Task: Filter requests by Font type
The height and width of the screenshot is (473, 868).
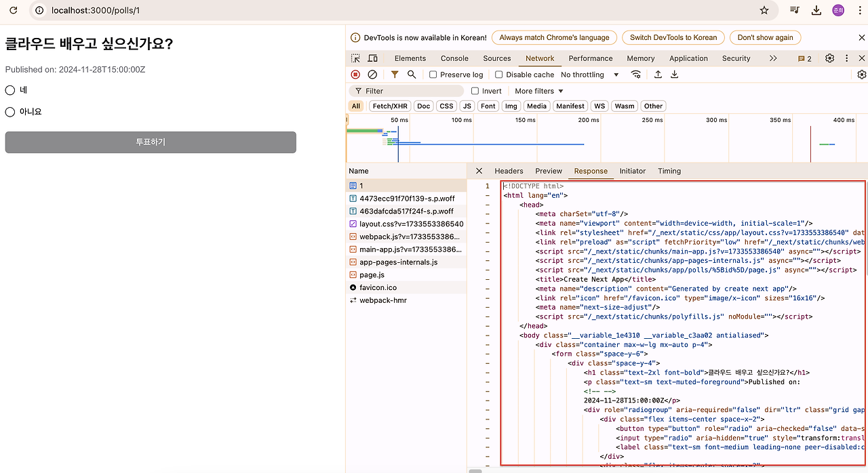Action: 488,106
